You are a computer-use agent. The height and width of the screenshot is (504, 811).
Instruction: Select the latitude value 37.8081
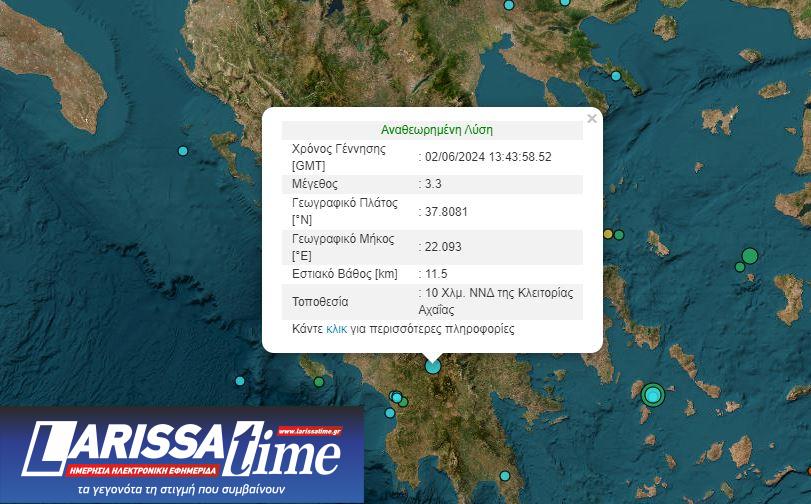pyautogui.click(x=446, y=212)
